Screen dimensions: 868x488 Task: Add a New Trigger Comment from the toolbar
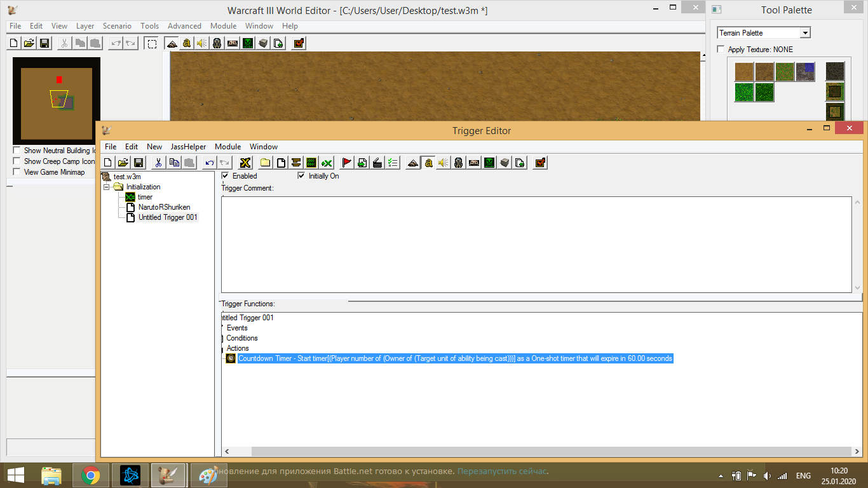pyautogui.click(x=295, y=163)
